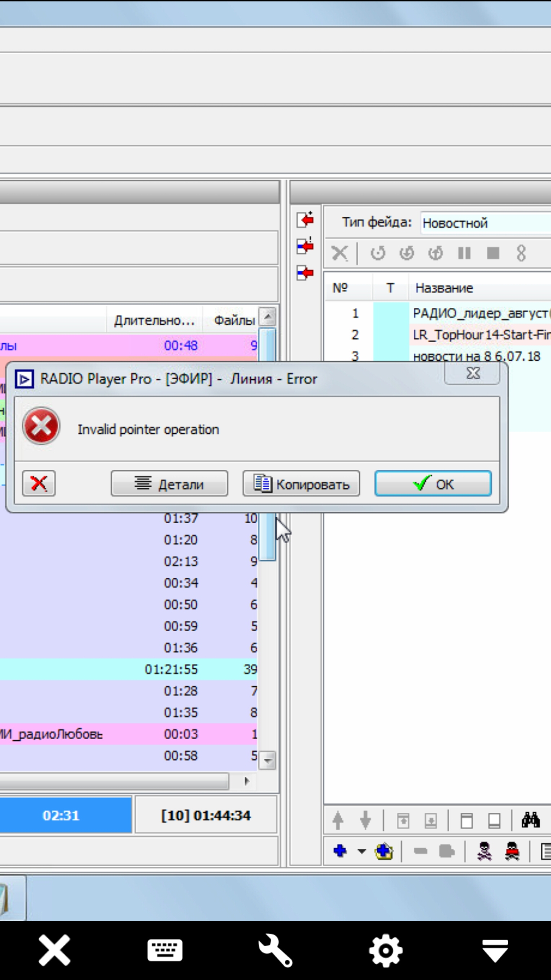
Task: Tap the X disconnect icon in bottom bar
Action: pos(55,950)
